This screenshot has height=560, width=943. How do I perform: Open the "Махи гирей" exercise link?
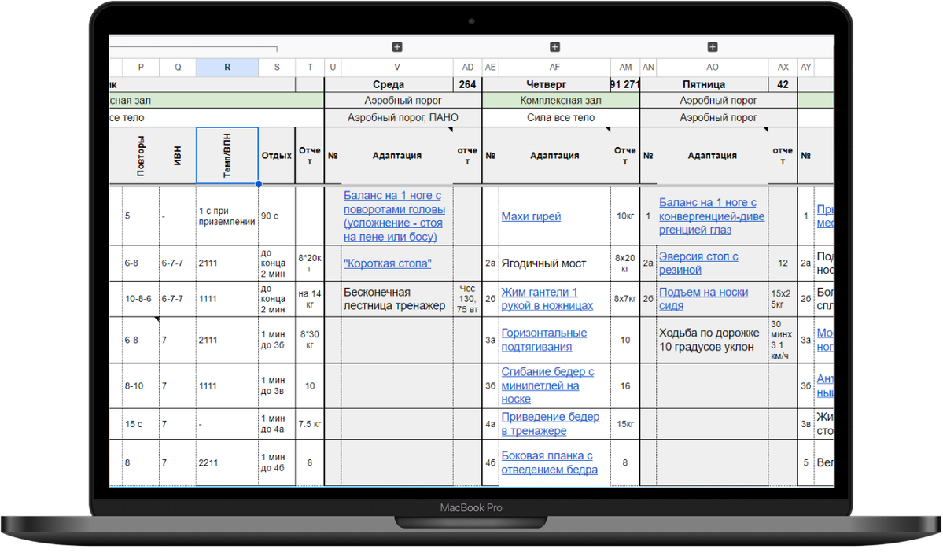coord(531,216)
